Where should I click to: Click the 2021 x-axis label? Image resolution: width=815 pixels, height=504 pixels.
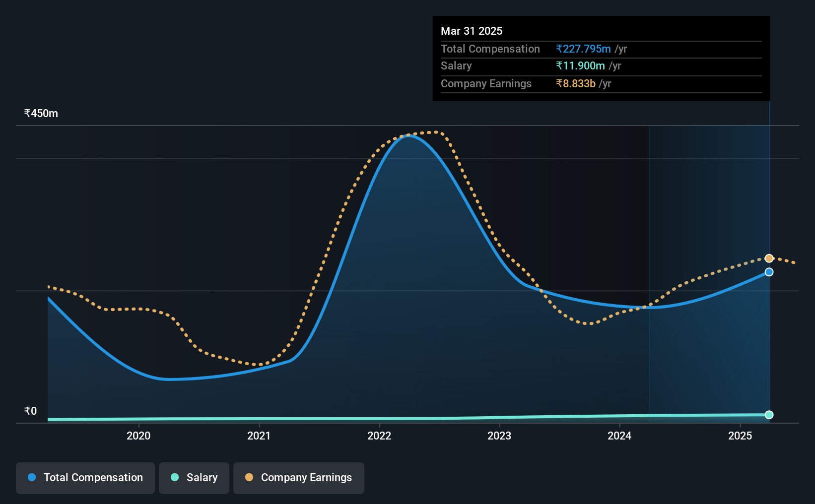(259, 436)
